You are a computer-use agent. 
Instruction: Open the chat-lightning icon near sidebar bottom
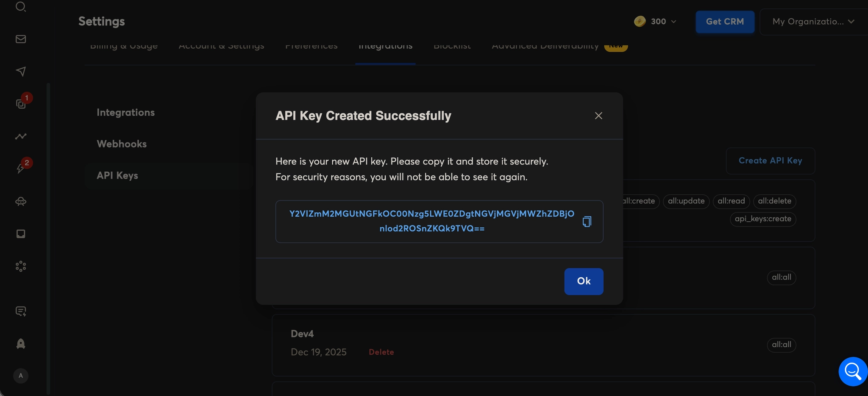pyautogui.click(x=20, y=311)
